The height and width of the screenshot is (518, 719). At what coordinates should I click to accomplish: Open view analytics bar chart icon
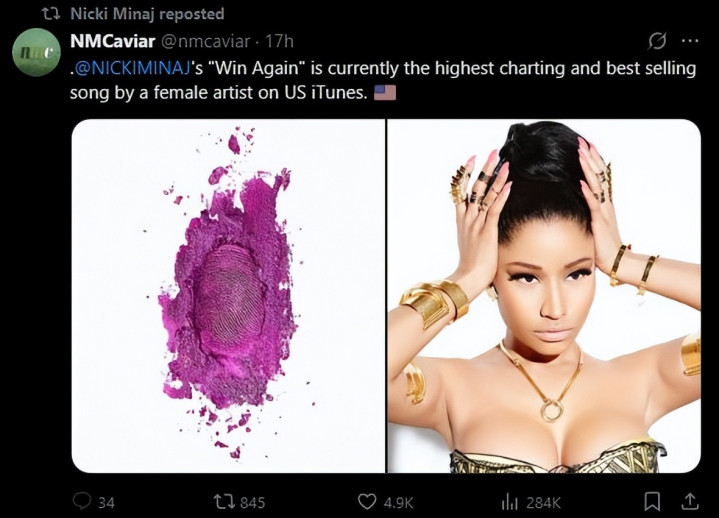[508, 501]
